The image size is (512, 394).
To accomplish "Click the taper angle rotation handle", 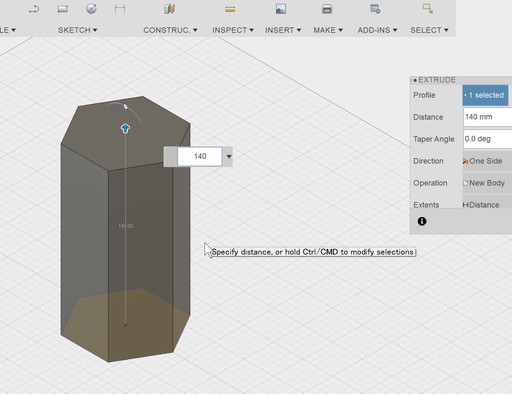I will [125, 106].
